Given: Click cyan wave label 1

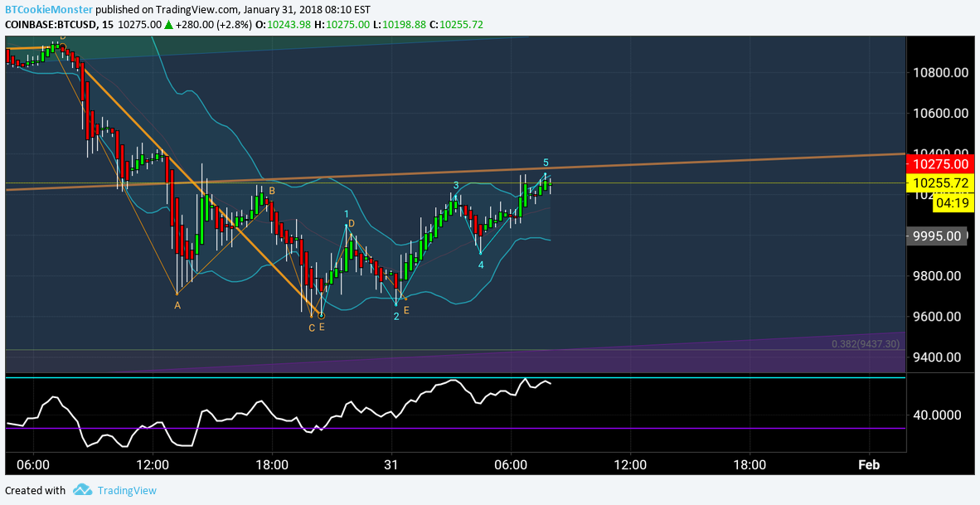Looking at the screenshot, I should tap(347, 215).
